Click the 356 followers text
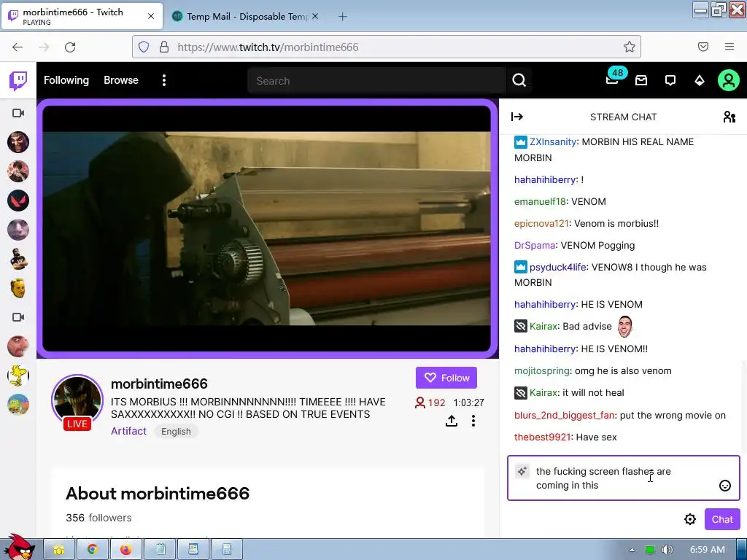This screenshot has width=747, height=560. [x=98, y=518]
